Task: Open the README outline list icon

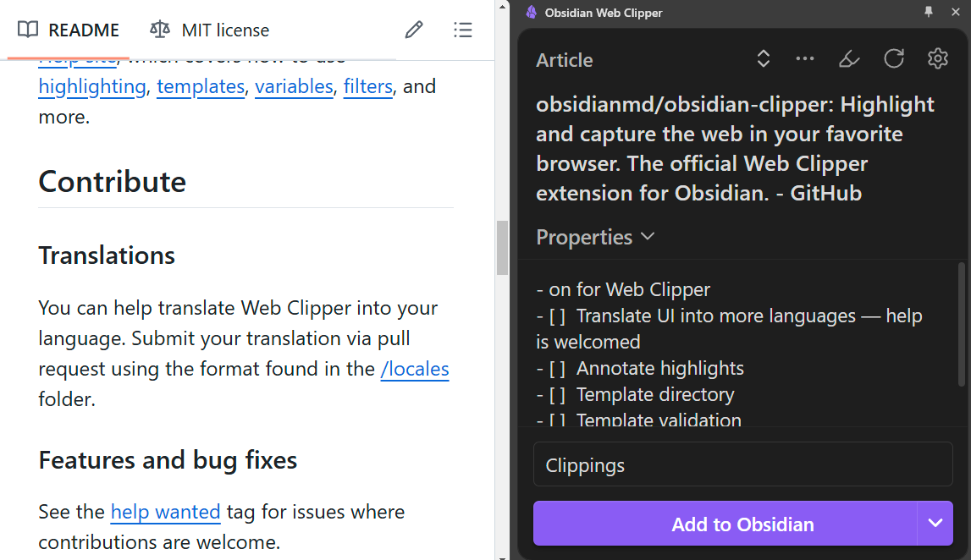Action: pyautogui.click(x=463, y=30)
